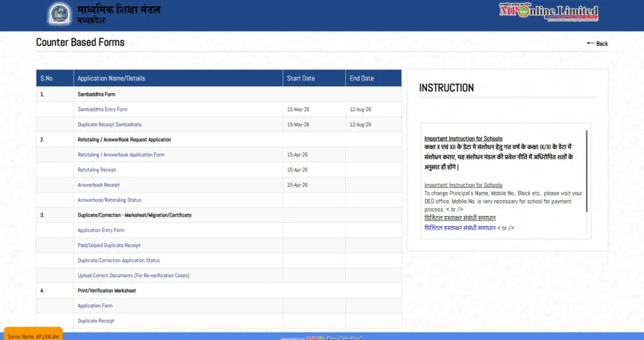
Task: Select Duplicate/Correction - Marksheet/Migration/Certificate heading
Action: click(x=135, y=215)
